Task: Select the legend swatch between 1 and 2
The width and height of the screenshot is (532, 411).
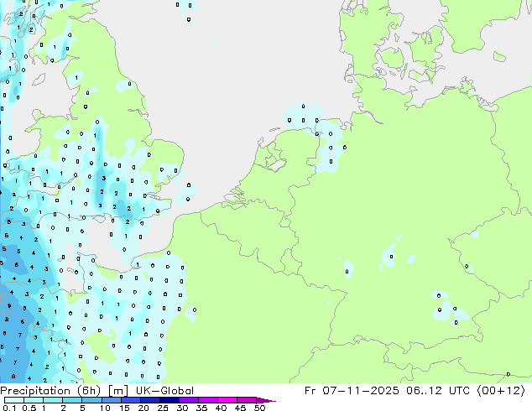Action: (x=53, y=400)
